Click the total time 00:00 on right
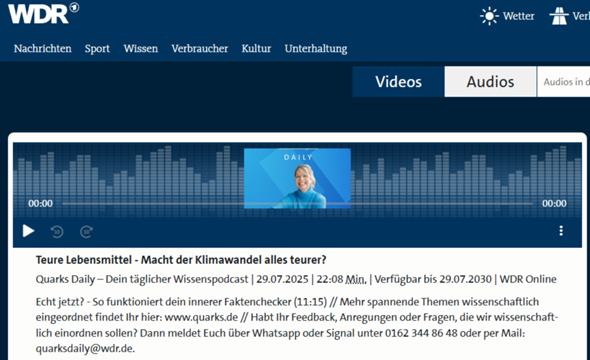The image size is (590, 360). tap(554, 204)
